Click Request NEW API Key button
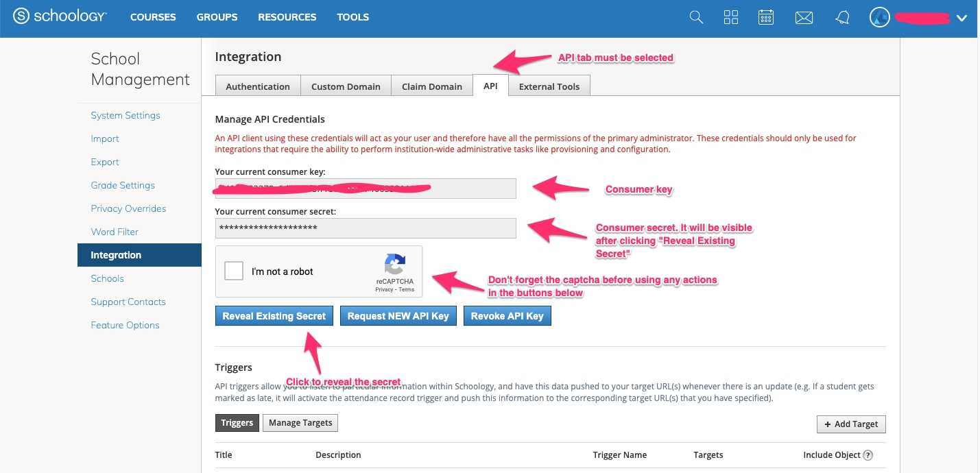Viewport: 980px width, 473px height. (398, 316)
